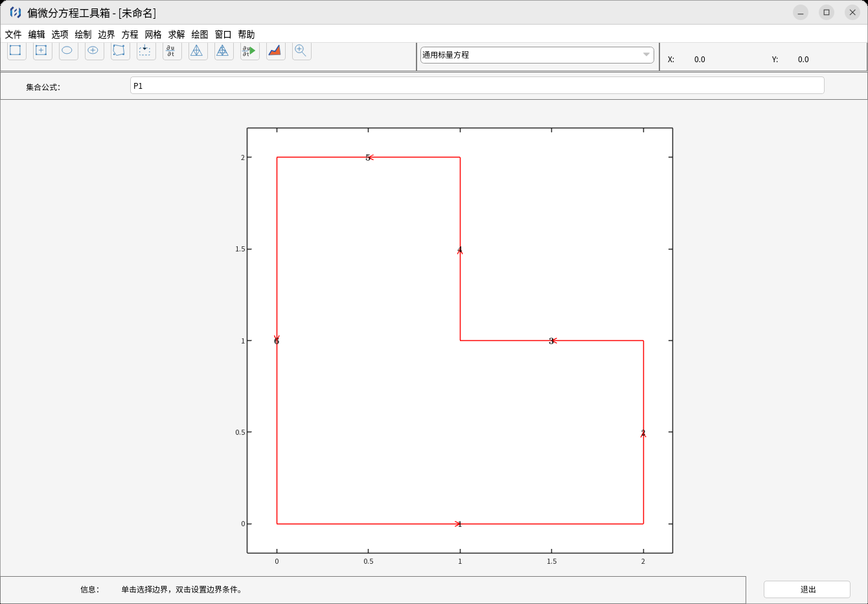This screenshot has width=868, height=604.
Task: Open the 网格 menu
Action: [153, 34]
